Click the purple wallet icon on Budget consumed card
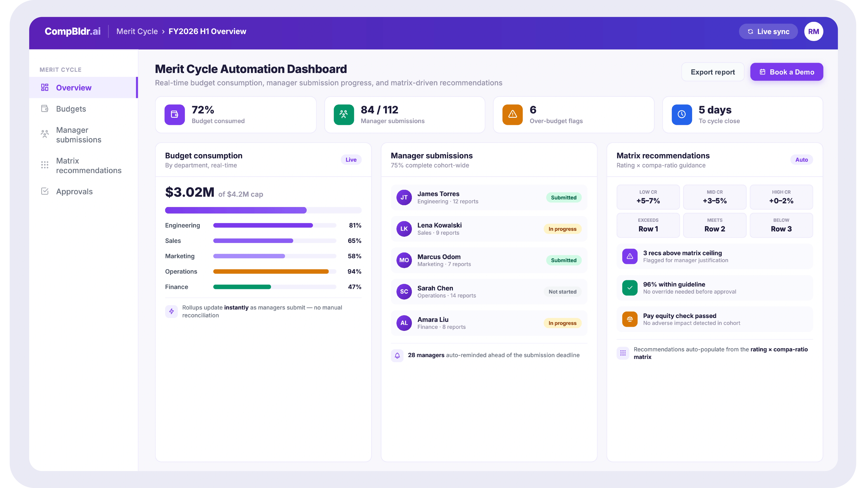This screenshot has width=868, height=488. [x=175, y=115]
